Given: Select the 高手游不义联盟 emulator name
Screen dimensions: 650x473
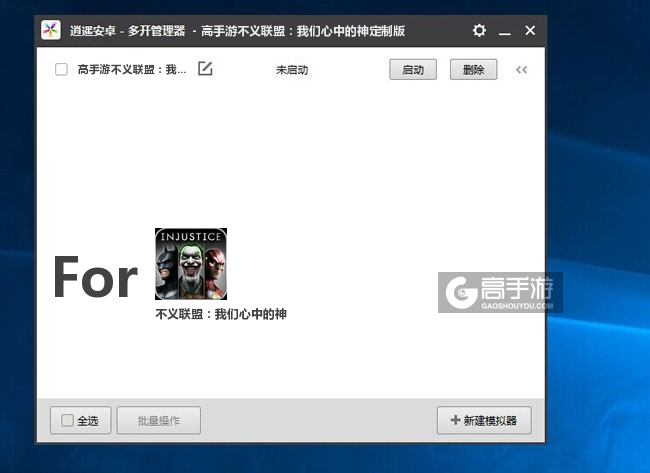Looking at the screenshot, I should point(132,70).
